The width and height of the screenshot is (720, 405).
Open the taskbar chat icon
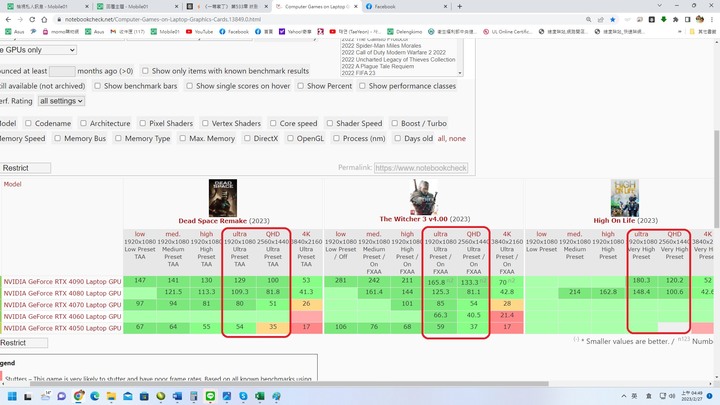(62, 396)
